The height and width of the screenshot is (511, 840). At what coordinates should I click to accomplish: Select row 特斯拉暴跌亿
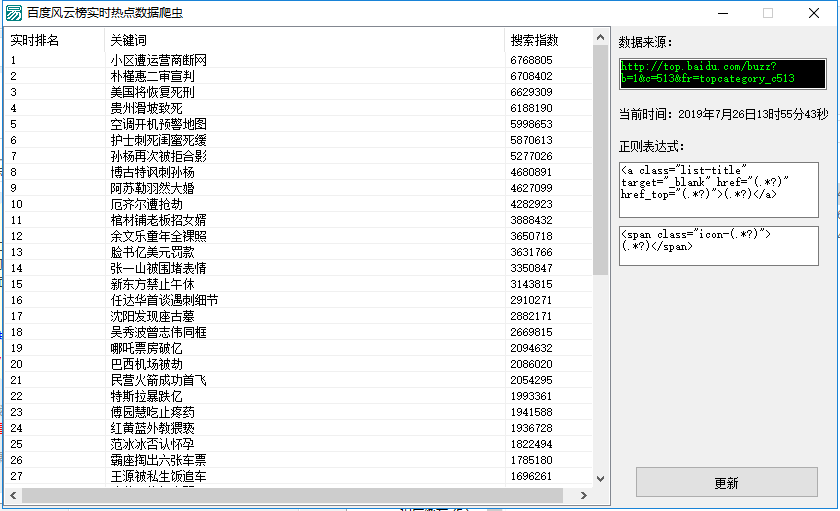click(x=298, y=396)
